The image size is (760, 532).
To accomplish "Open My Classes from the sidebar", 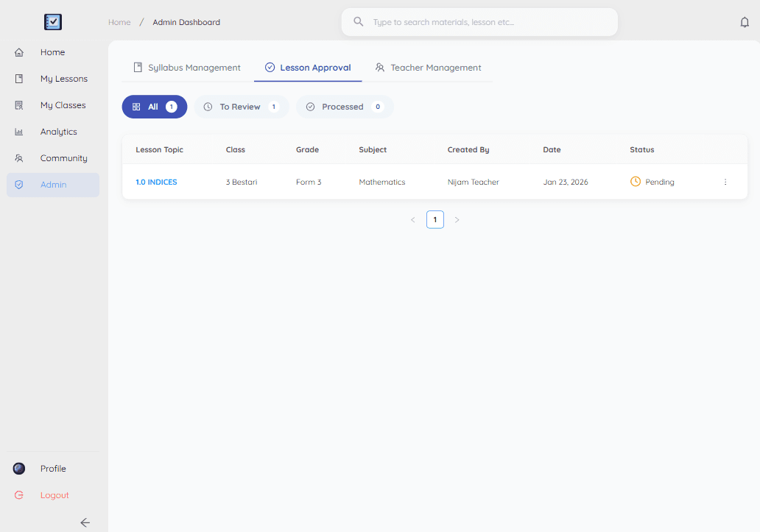I will 18,105.
